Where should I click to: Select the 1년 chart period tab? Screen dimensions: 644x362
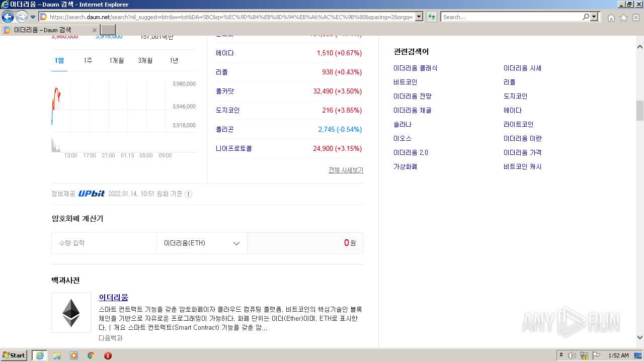pos(174,60)
